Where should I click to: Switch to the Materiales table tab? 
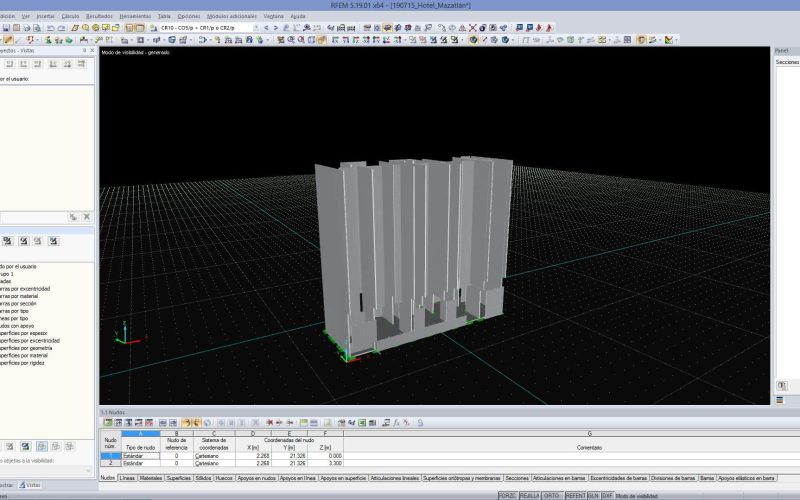[x=151, y=478]
